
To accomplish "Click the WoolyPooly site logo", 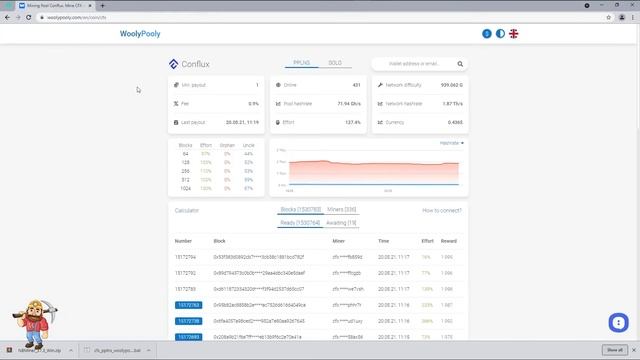I will tap(140, 34).
